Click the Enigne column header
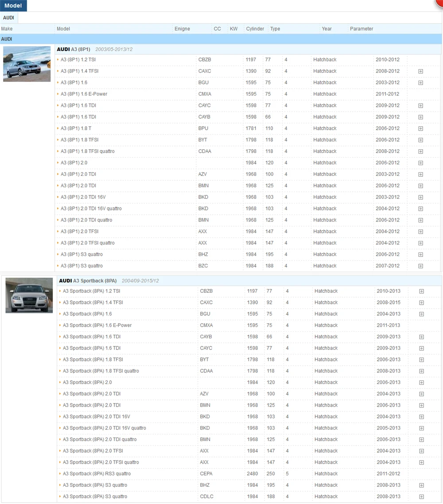 coord(182,29)
